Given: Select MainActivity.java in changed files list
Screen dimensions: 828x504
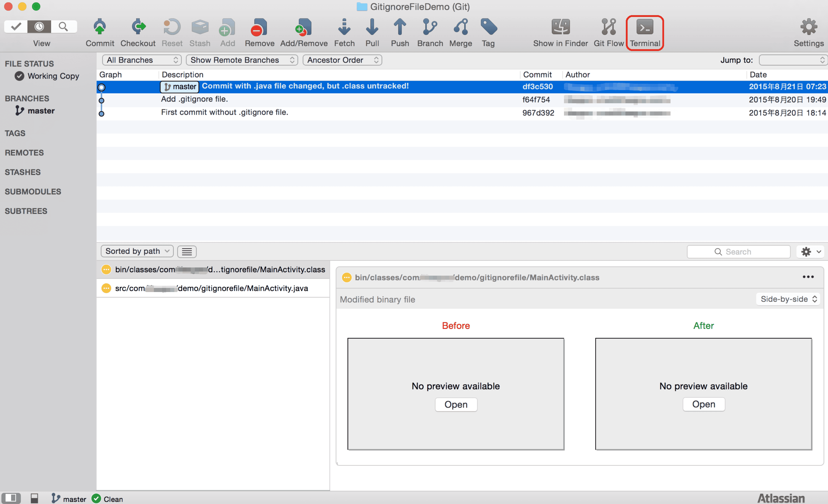Looking at the screenshot, I should [x=213, y=288].
